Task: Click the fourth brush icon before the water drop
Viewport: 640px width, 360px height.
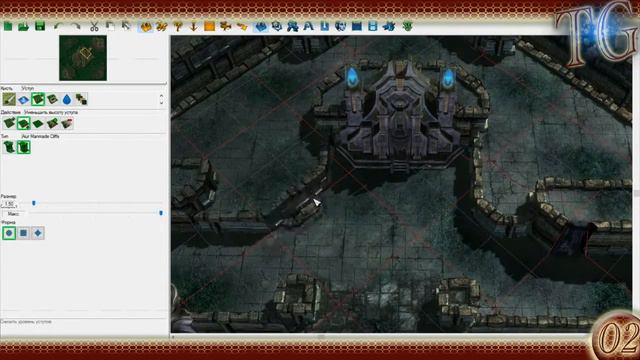Action: pyautogui.click(x=53, y=99)
